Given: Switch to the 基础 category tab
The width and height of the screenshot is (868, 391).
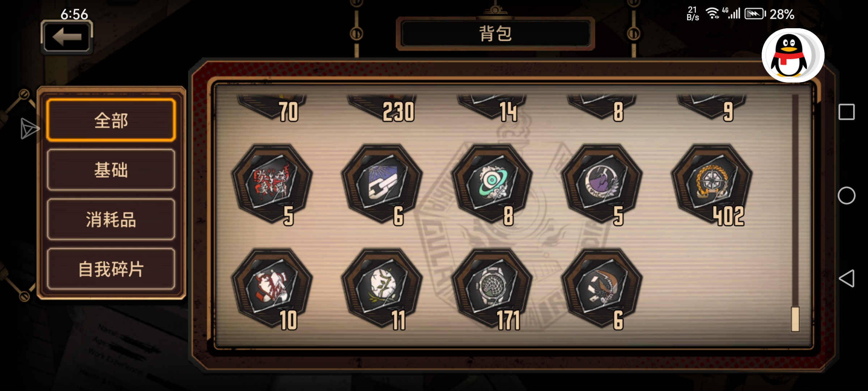Looking at the screenshot, I should click(111, 170).
